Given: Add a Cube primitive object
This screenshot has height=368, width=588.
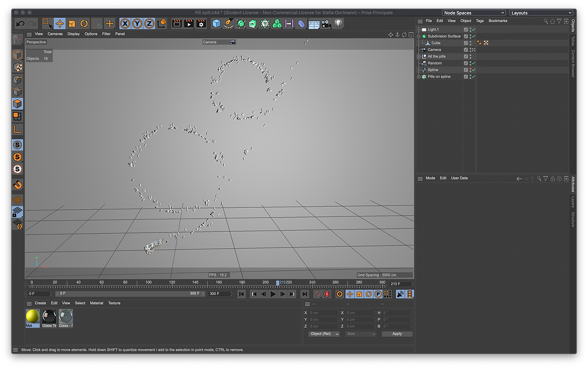Looking at the screenshot, I should coord(216,23).
